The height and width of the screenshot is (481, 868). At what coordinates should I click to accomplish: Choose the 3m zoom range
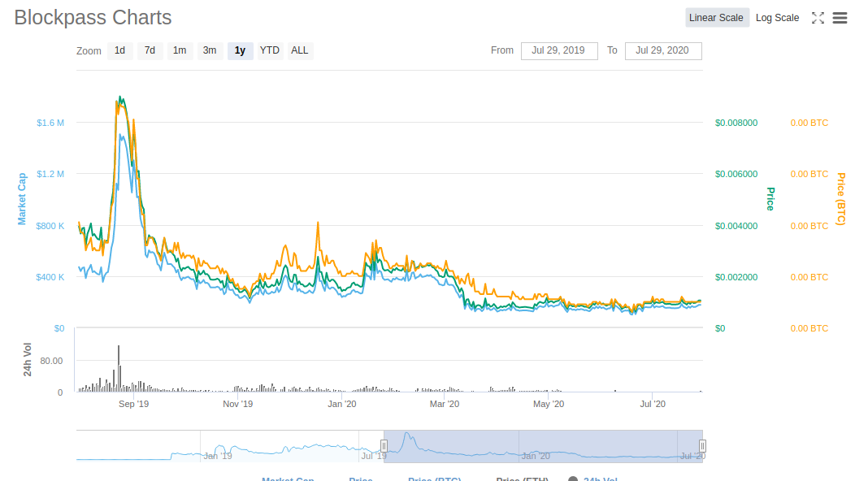click(210, 50)
